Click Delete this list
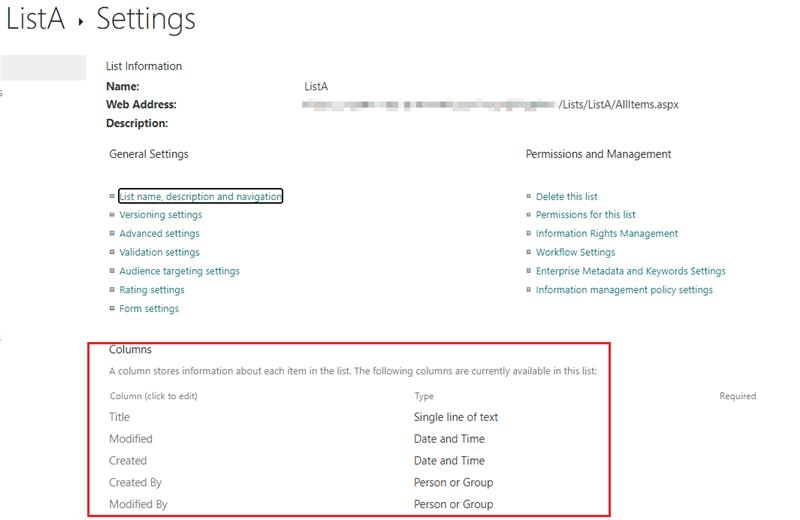 pos(566,196)
